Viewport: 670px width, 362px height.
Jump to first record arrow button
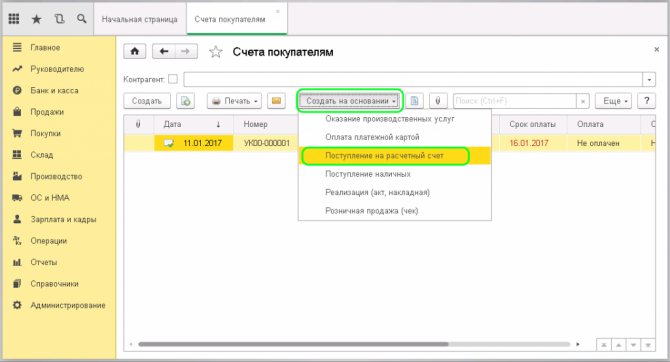tap(603, 345)
